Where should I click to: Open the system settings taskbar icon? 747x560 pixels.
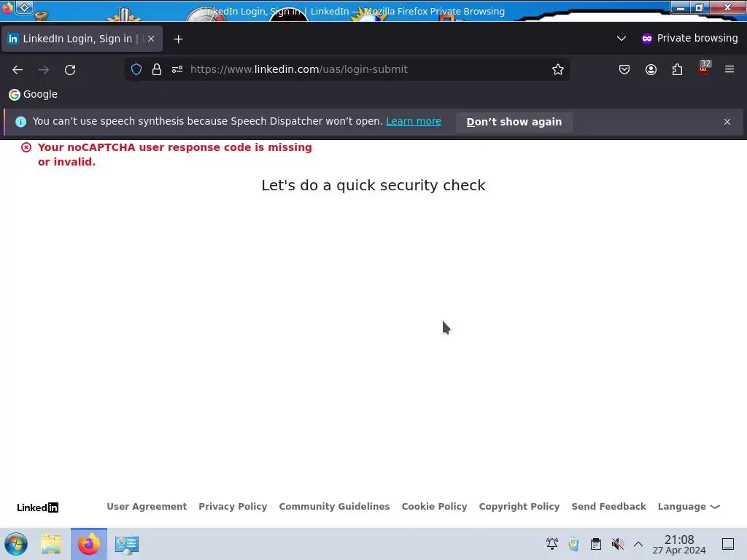coord(127,544)
